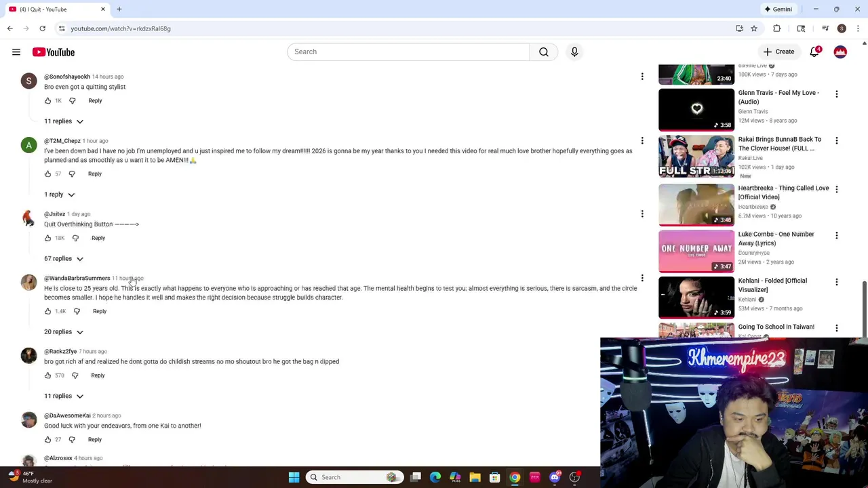Viewport: 868px width, 488px height.
Task: Dislike the comment by @Rackz2fye
Action: (75, 375)
